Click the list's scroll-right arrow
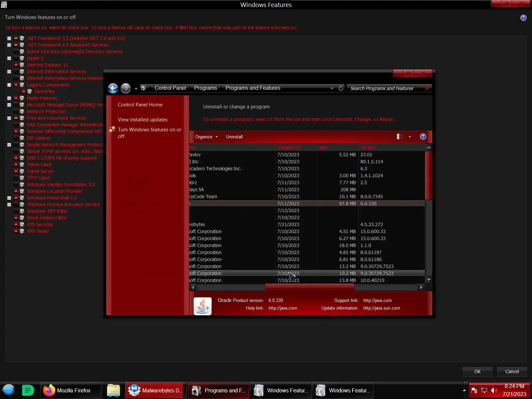The height and width of the screenshot is (399, 532). point(421,287)
